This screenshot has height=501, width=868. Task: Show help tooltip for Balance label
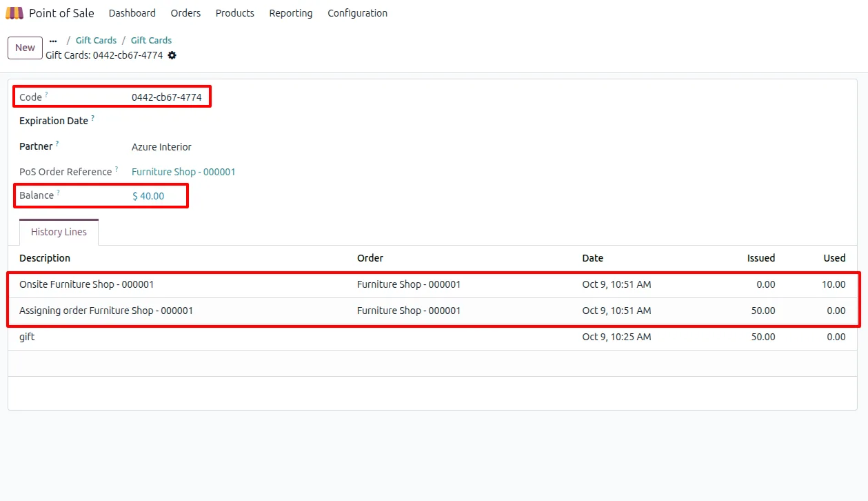[x=59, y=193]
